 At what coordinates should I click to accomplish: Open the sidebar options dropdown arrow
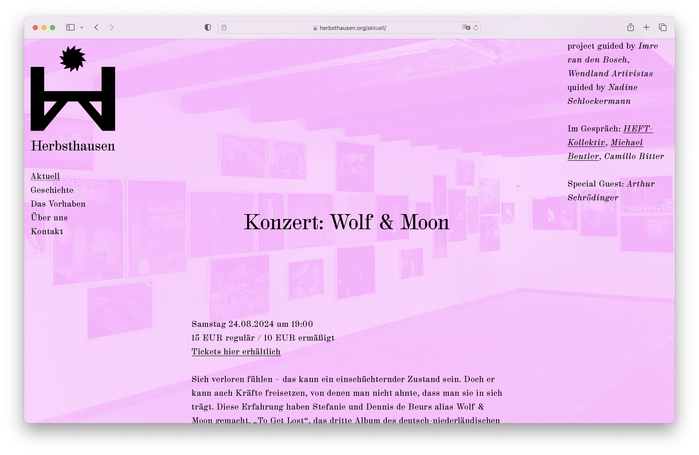pos(82,28)
